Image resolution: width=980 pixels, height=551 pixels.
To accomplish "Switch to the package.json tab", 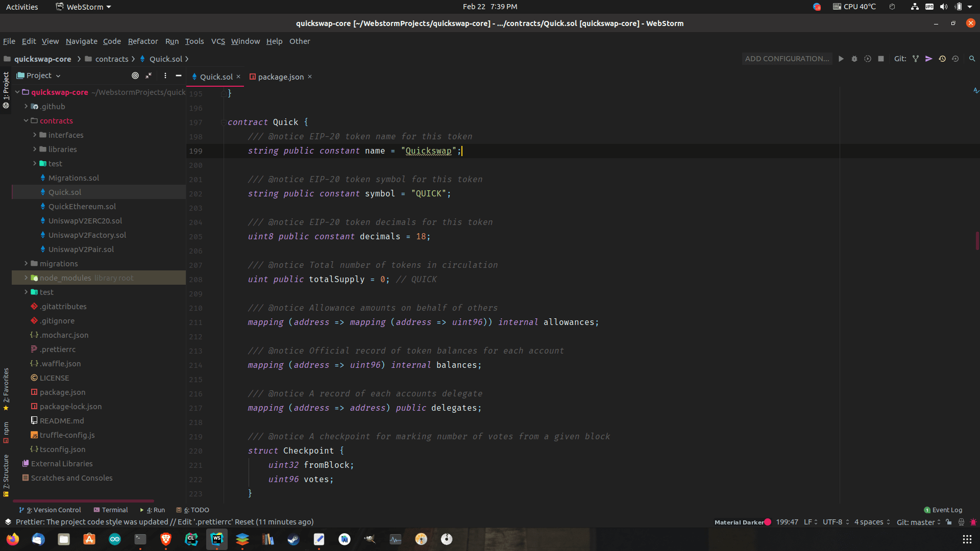I will tap(280, 77).
